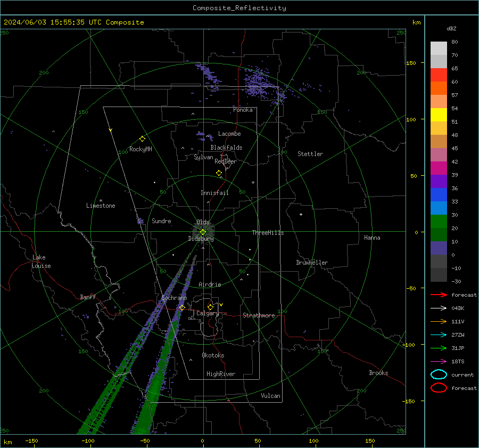
Task: Click the Lacombe label
Action: click(x=229, y=134)
